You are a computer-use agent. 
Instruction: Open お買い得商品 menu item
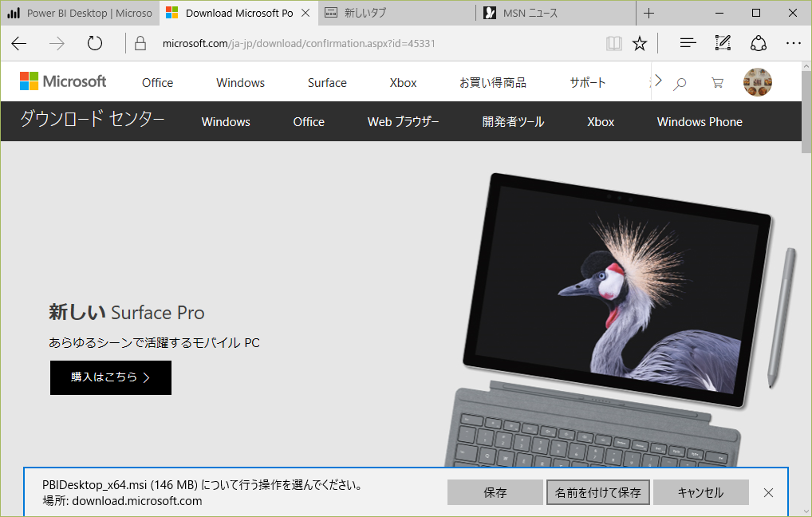point(492,83)
